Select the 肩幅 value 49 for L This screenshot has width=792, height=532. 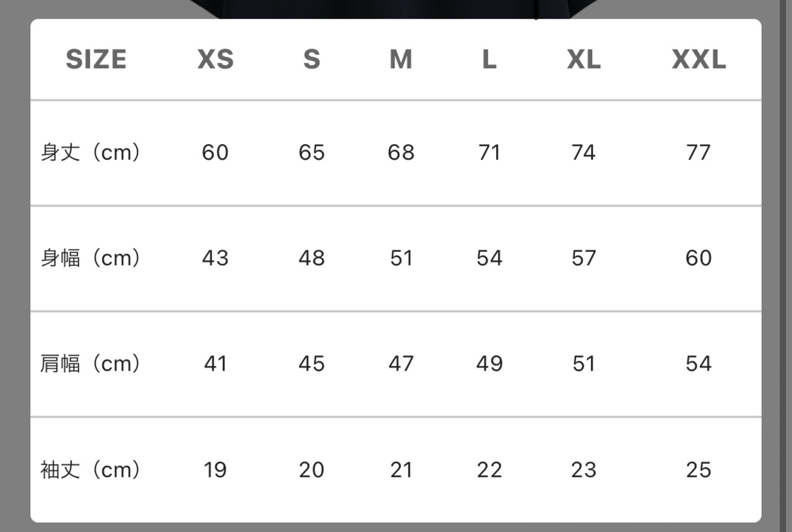489,364
